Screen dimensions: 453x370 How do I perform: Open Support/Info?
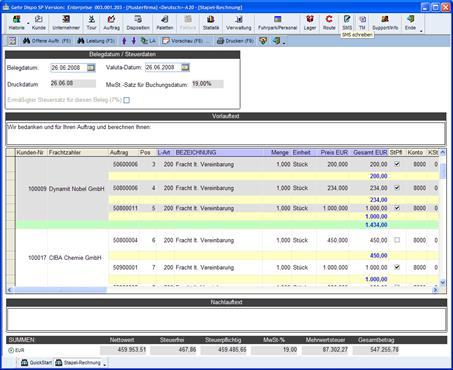(385, 23)
